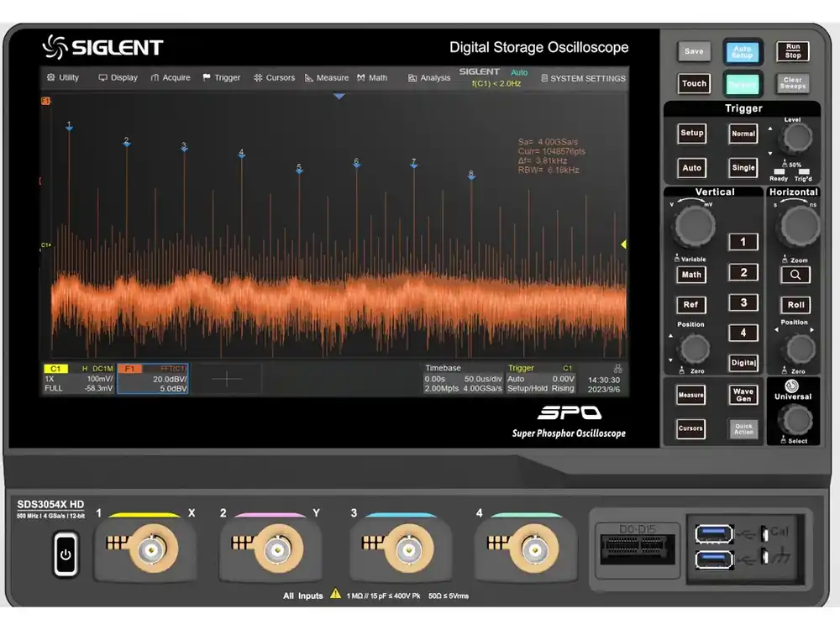Click the Quick Action button

743,429
